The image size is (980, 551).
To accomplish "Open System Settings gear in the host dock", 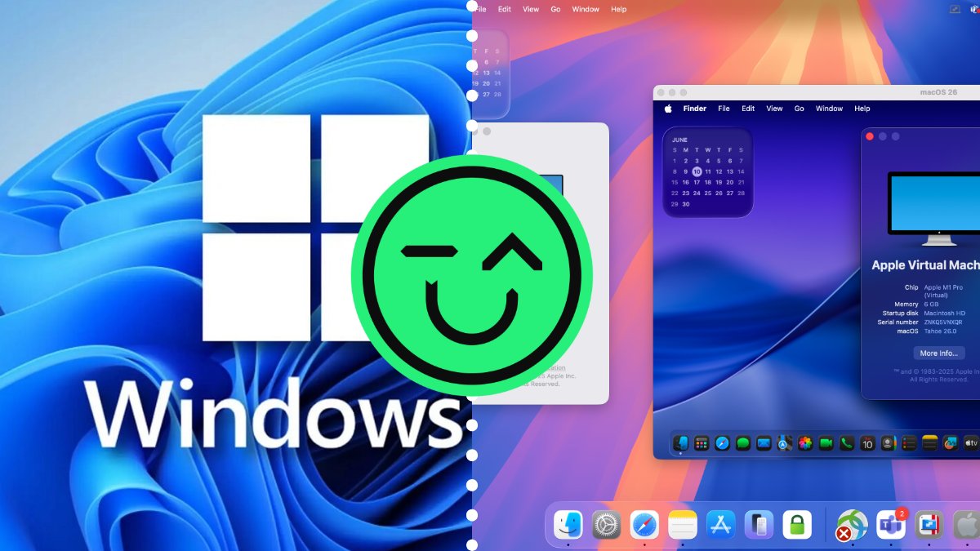I will coord(607,525).
